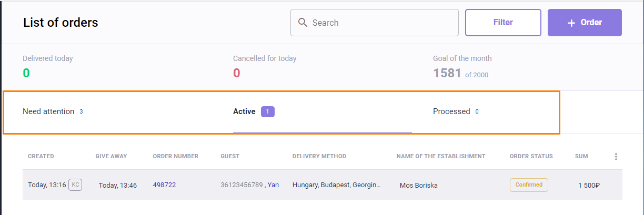Create a new Order

585,23
